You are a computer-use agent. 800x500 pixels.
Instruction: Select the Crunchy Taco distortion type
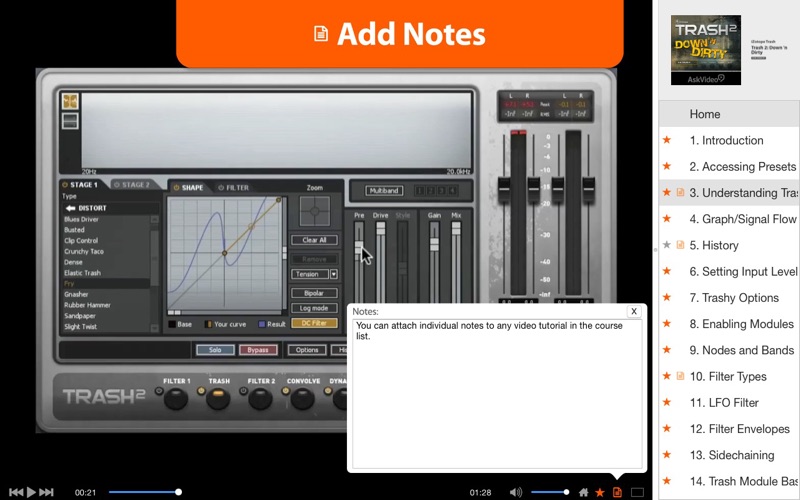[84, 252]
